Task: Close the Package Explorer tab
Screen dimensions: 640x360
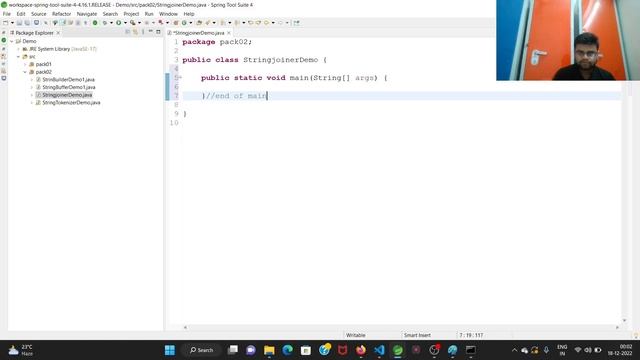Action: coord(58,33)
